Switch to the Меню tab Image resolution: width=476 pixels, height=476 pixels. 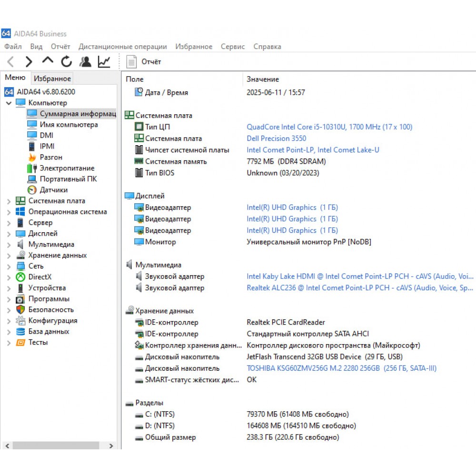point(15,78)
